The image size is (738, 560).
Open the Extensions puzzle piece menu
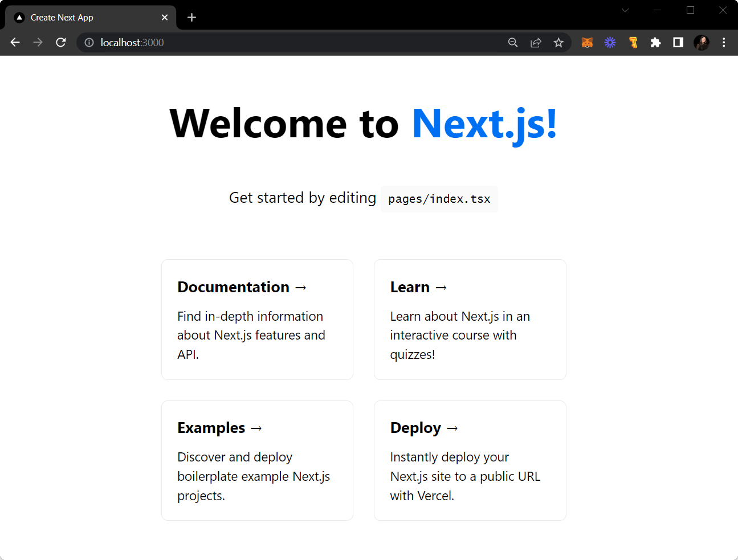655,43
